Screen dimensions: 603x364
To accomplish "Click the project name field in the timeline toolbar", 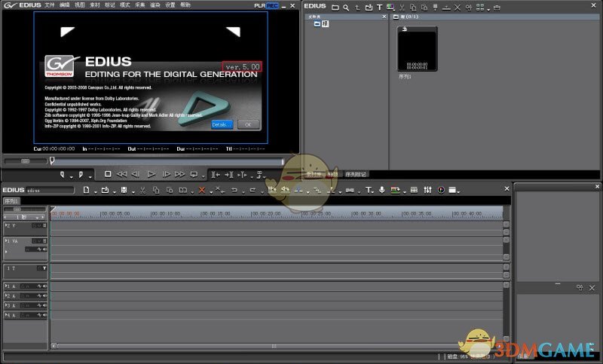I will click(50, 190).
